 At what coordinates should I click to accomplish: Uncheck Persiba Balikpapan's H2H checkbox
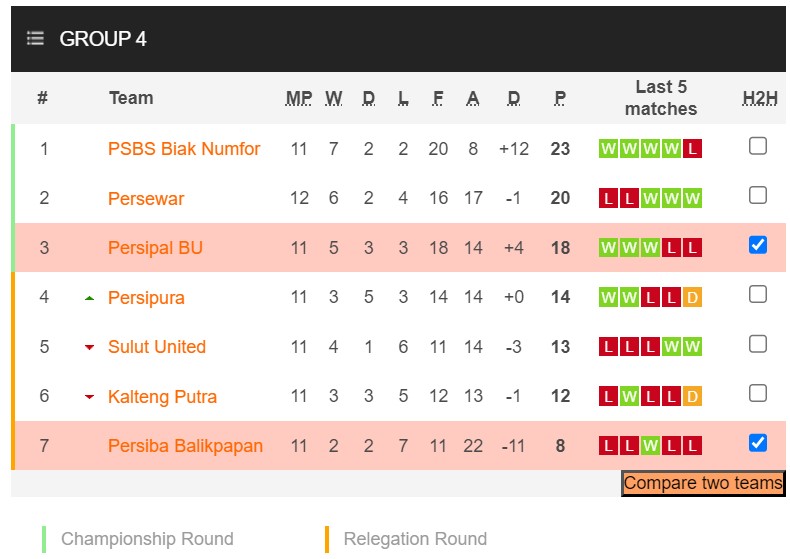tap(758, 442)
